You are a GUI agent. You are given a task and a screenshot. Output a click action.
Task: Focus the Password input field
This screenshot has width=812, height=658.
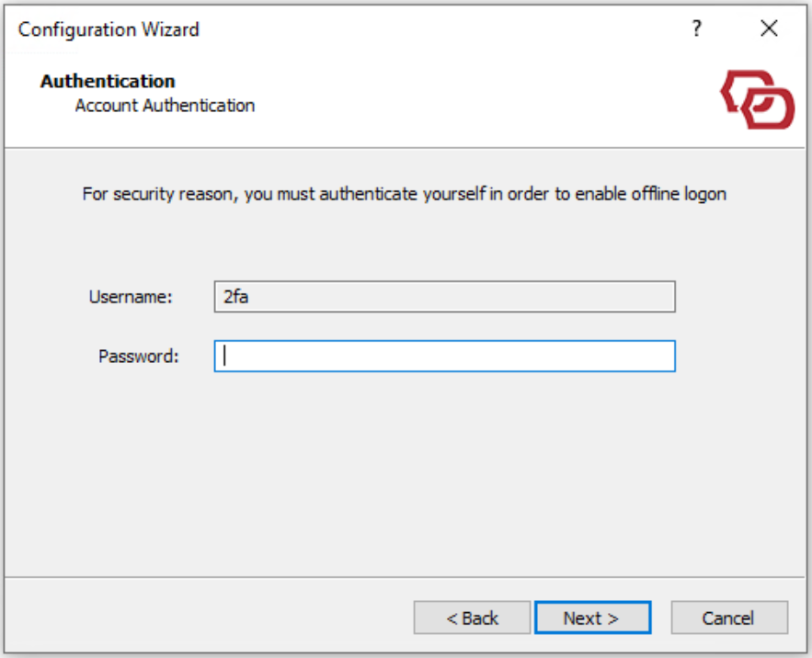coord(445,357)
